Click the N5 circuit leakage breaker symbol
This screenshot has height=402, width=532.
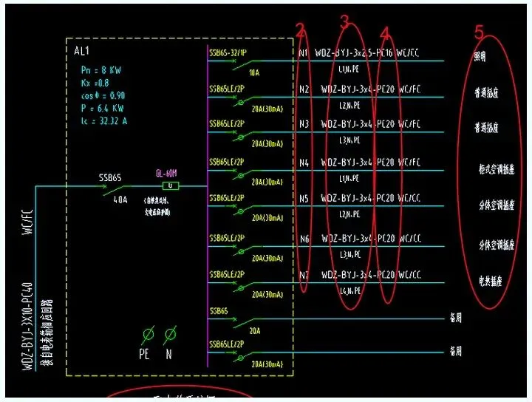(243, 210)
